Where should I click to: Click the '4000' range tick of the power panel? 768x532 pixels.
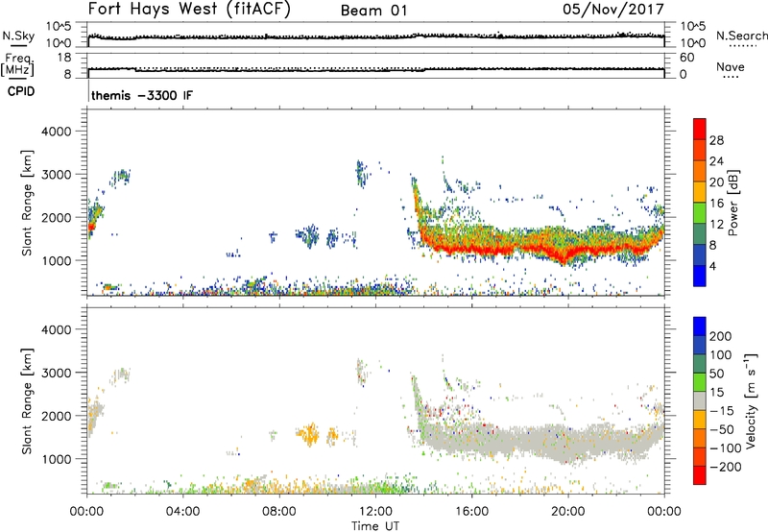coord(57,132)
